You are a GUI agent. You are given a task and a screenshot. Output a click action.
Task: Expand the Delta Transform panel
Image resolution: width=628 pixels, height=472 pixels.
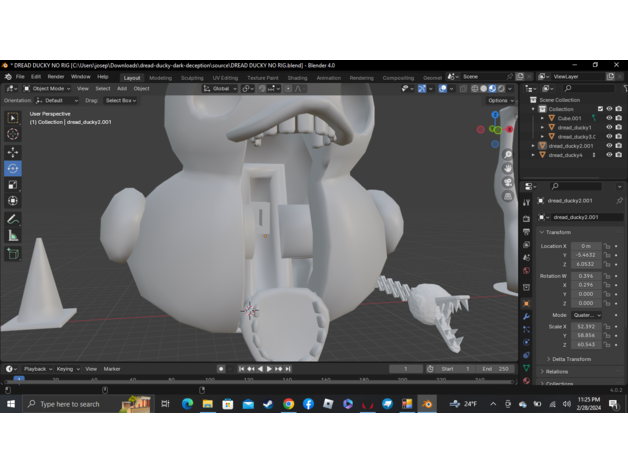[570, 358]
